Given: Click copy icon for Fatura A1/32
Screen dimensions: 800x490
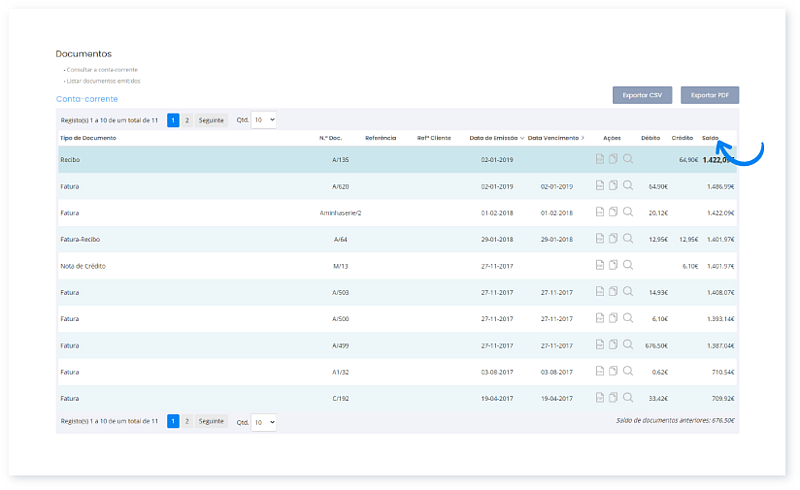Looking at the screenshot, I should click(613, 371).
